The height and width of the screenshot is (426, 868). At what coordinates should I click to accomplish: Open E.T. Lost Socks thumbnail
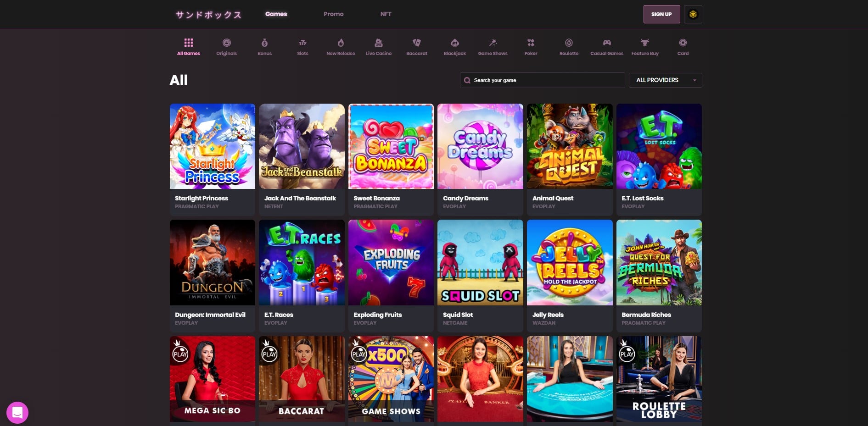[659, 146]
